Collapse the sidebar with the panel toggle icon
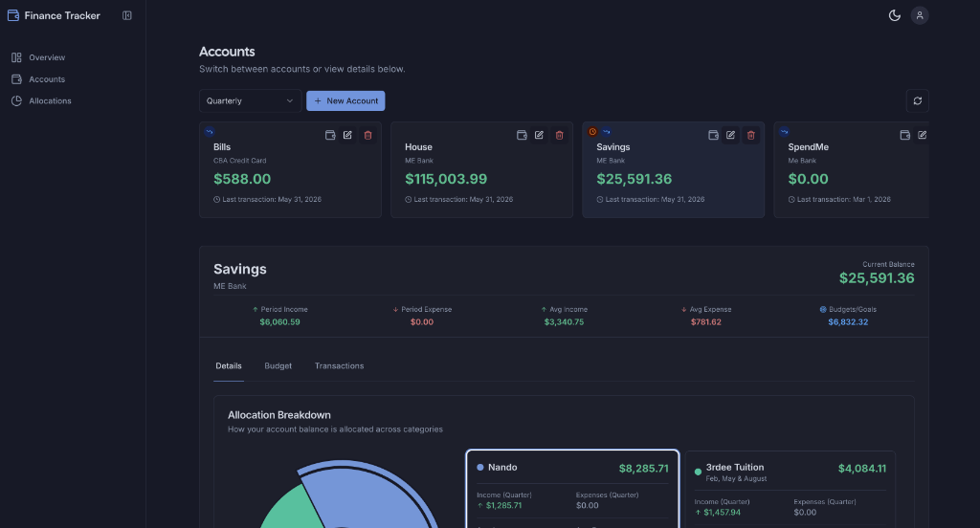The image size is (980, 528). [x=127, y=15]
